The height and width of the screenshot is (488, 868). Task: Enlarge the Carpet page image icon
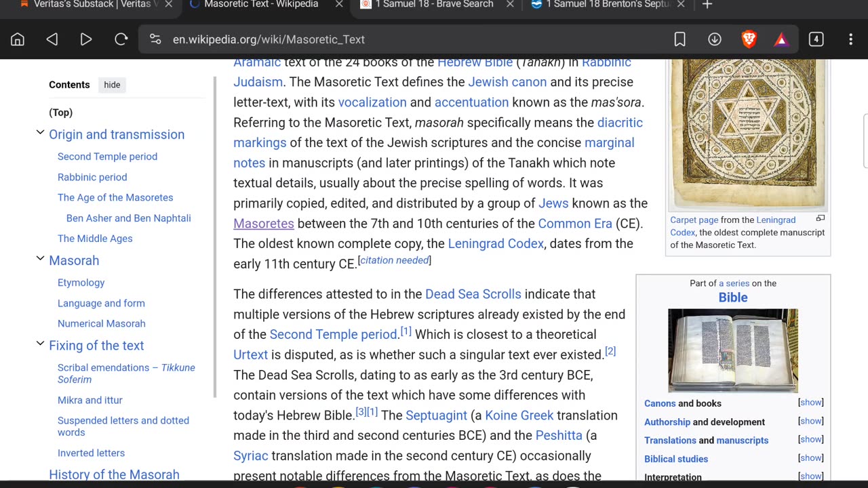coord(820,219)
